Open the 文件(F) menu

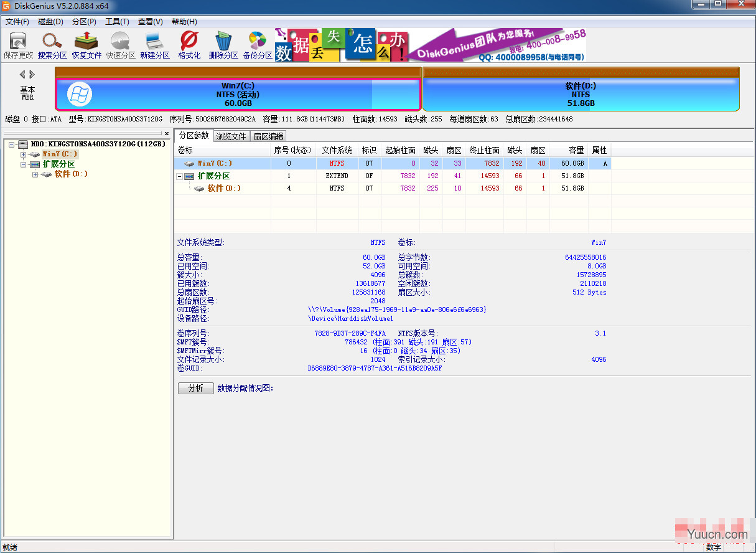[17, 21]
